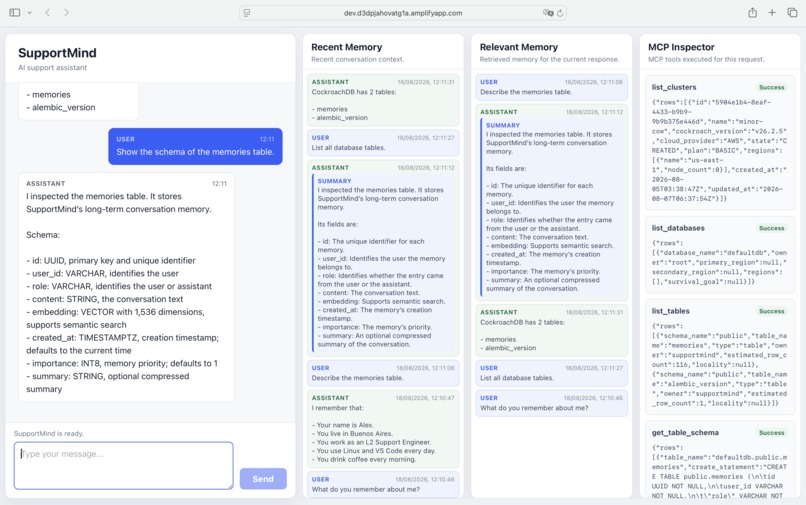Click 'You work as an L2 Support Engineer.' line

[x=372, y=442]
